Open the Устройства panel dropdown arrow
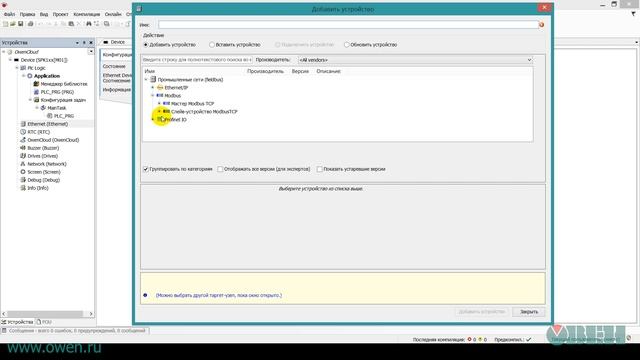This screenshot has height=360, width=640. click(77, 42)
